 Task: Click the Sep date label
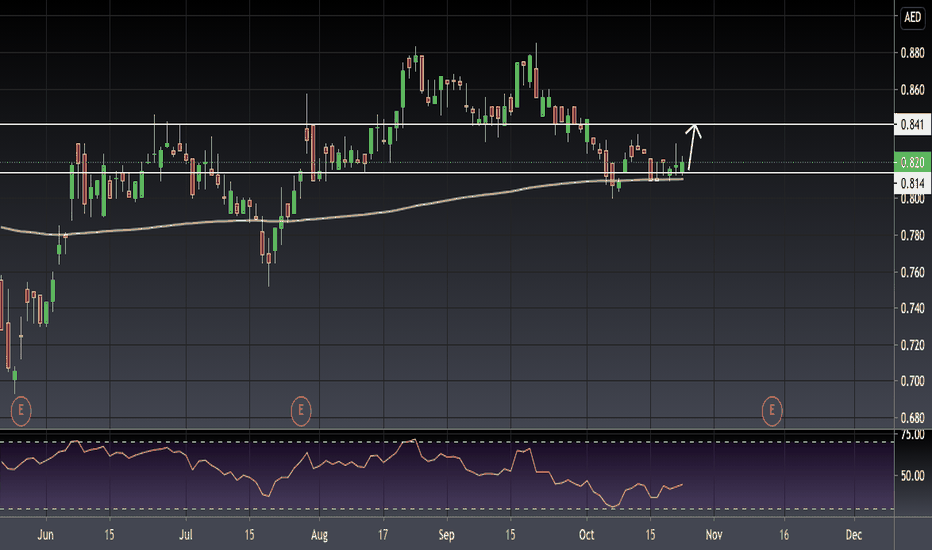(446, 535)
